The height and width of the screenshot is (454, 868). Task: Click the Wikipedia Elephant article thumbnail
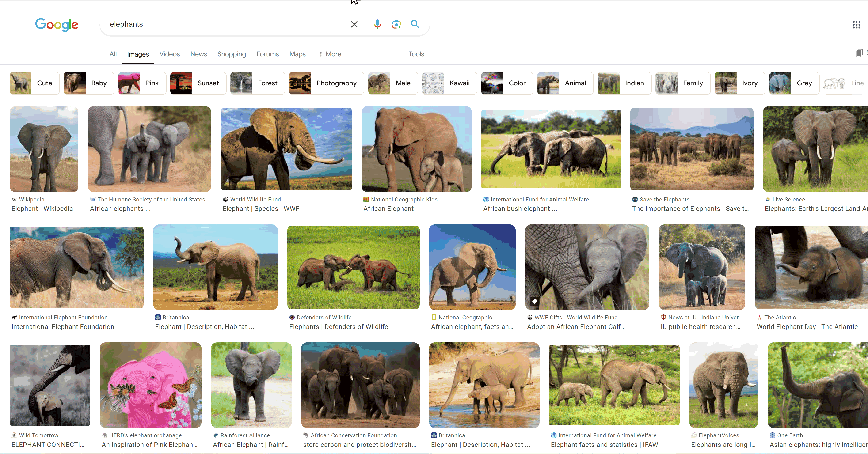[45, 148]
